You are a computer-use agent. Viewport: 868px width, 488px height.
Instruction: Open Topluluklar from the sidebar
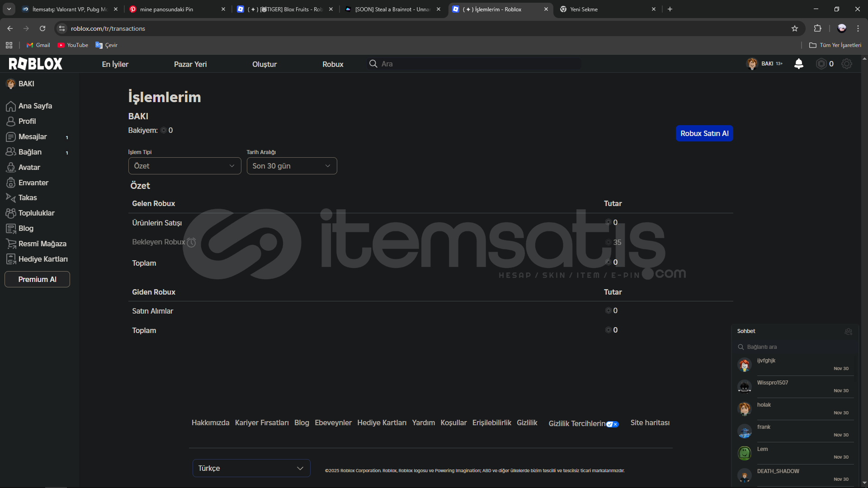pyautogui.click(x=36, y=213)
